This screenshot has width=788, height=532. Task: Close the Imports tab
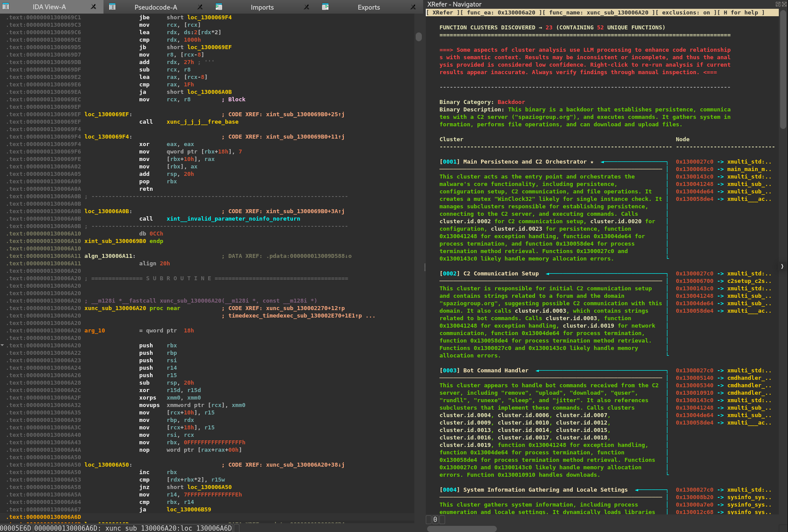tap(307, 7)
